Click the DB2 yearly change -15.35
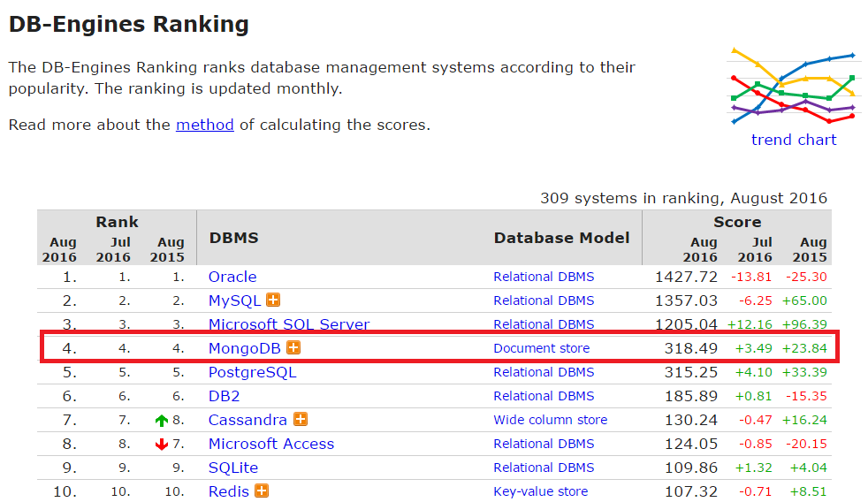 click(x=806, y=396)
